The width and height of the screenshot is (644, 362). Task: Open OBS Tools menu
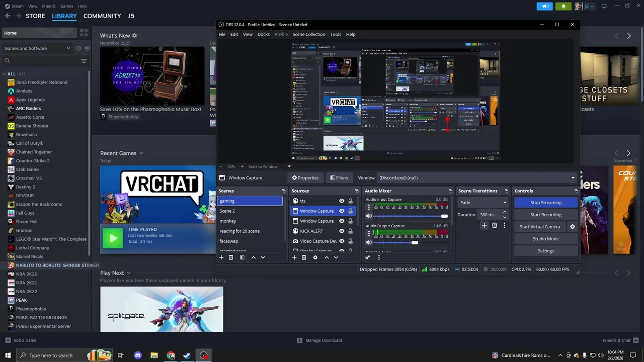coord(336,34)
